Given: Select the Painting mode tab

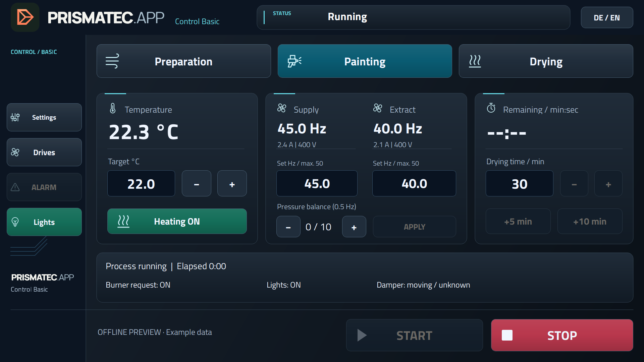Looking at the screenshot, I should pos(365,61).
